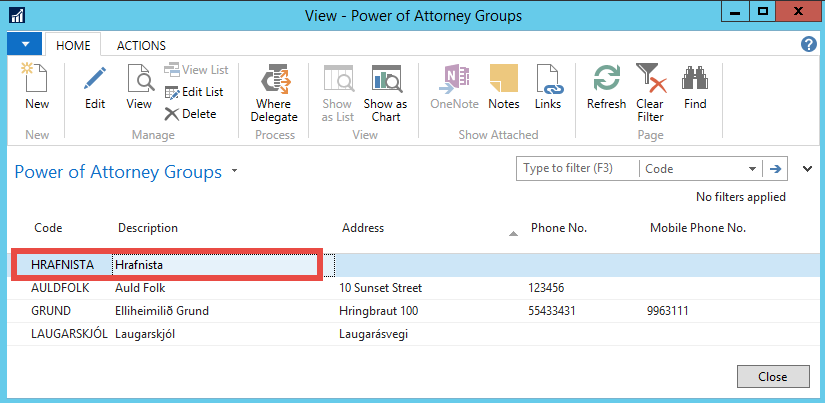This screenshot has width=825, height=403.
Task: Click the New record icon
Action: click(x=36, y=80)
